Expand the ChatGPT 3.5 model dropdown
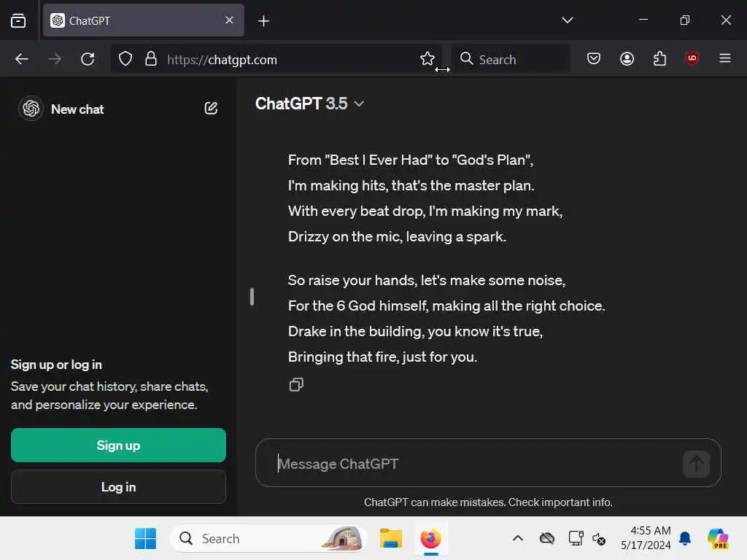This screenshot has height=560, width=747. (x=310, y=104)
